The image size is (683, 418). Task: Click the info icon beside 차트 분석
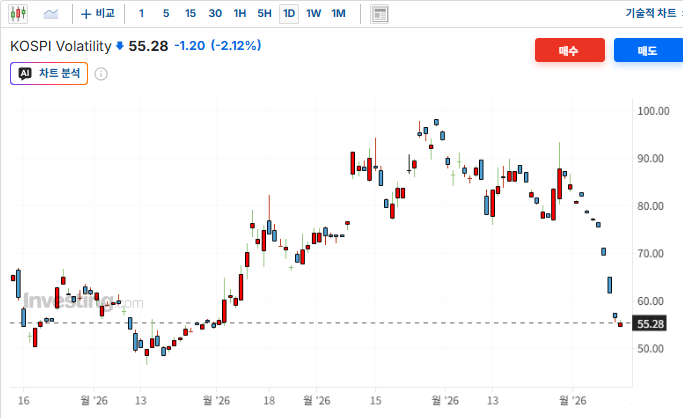[x=101, y=74]
